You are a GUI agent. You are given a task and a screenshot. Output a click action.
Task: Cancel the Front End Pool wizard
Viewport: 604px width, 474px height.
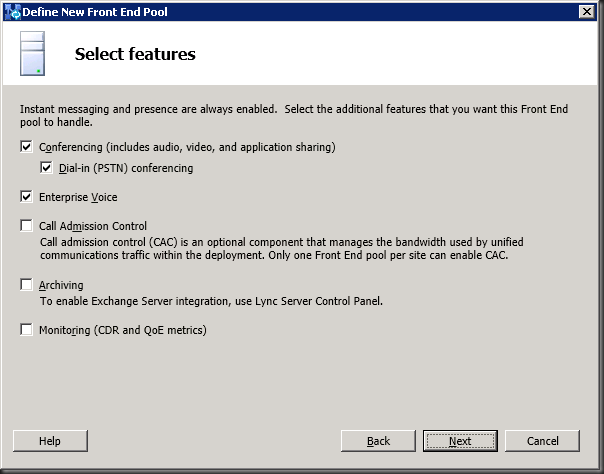tap(542, 441)
